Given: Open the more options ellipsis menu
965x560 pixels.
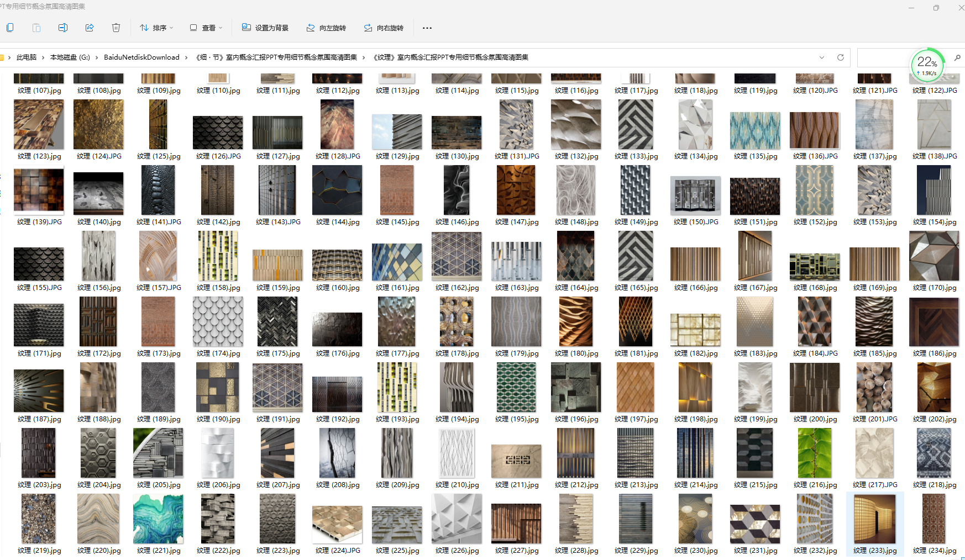Looking at the screenshot, I should pos(427,28).
